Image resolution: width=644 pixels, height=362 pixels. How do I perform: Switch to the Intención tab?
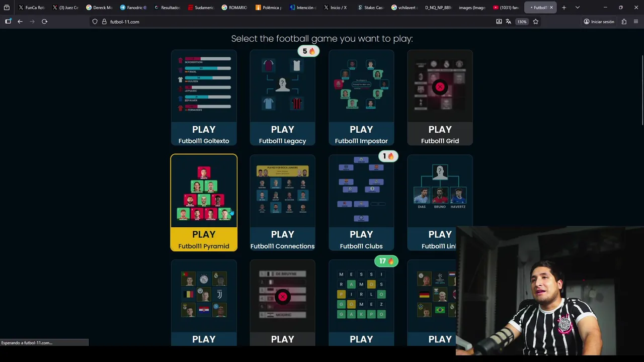pos(302,8)
